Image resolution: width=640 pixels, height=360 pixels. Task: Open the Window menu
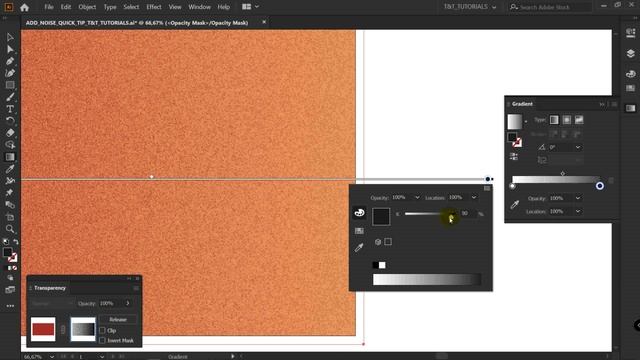tap(200, 7)
